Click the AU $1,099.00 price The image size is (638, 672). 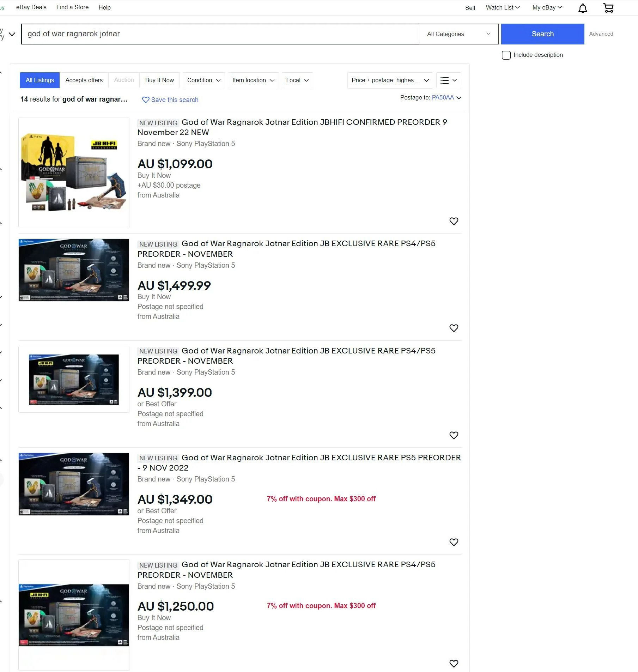(x=175, y=164)
